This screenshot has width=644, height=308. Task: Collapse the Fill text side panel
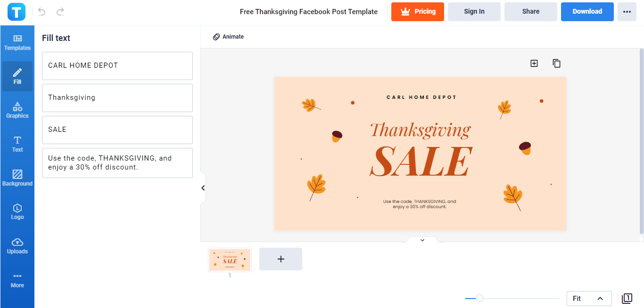tap(203, 188)
